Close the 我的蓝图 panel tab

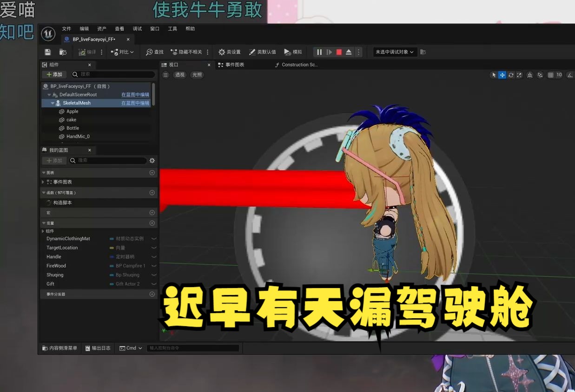pos(90,150)
